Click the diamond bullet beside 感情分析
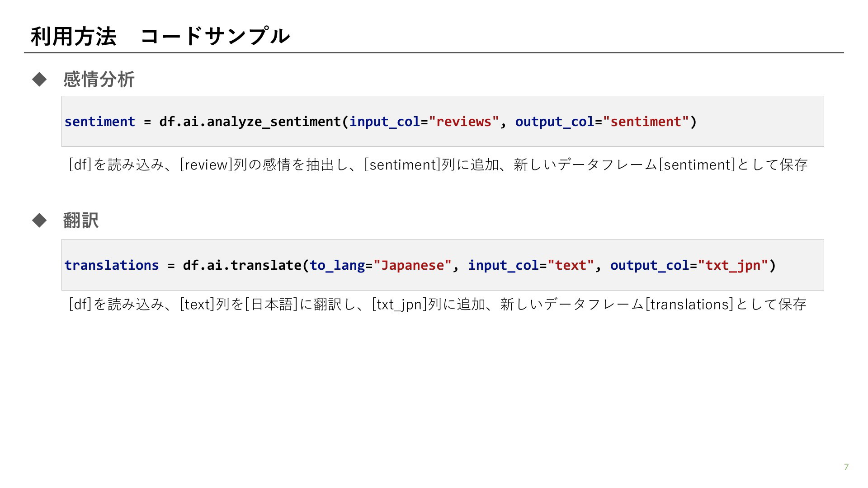Viewport: 868px width, 488px height. click(39, 80)
